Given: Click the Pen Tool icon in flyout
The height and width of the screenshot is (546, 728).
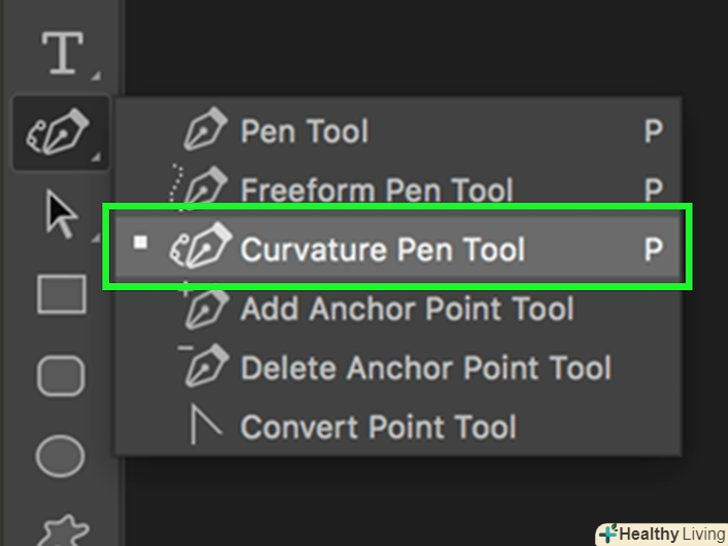Looking at the screenshot, I should (206, 132).
